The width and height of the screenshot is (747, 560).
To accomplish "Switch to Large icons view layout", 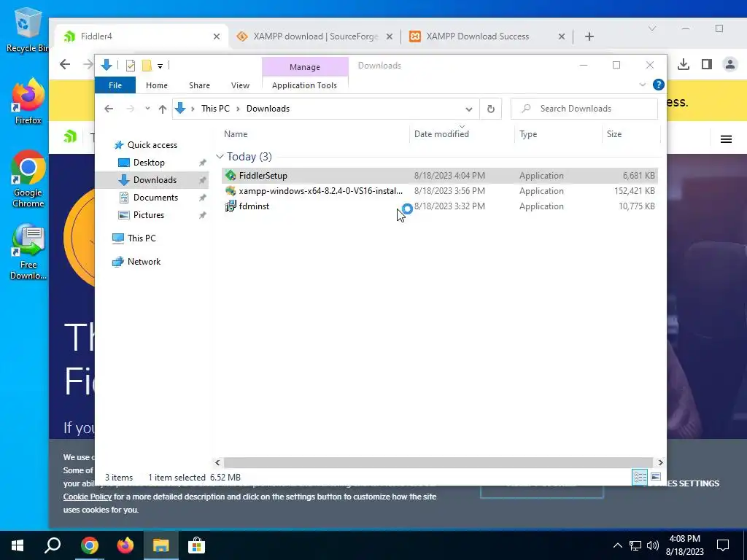I will point(656,477).
